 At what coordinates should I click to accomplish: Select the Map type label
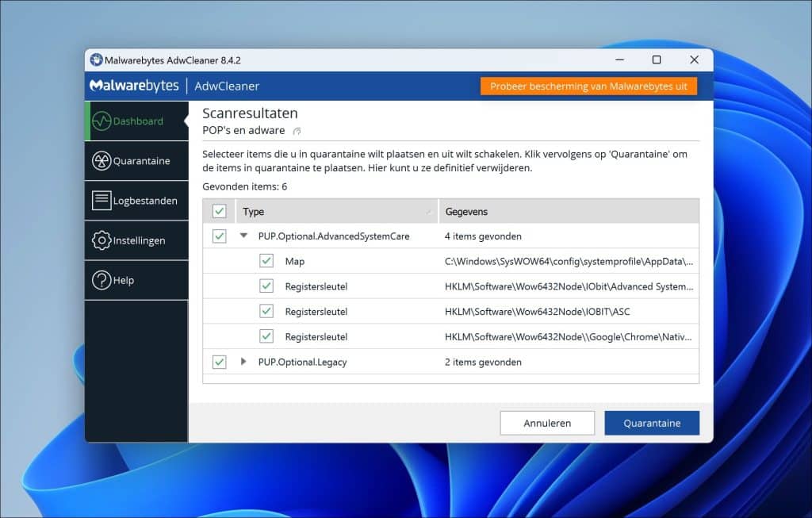(x=295, y=262)
